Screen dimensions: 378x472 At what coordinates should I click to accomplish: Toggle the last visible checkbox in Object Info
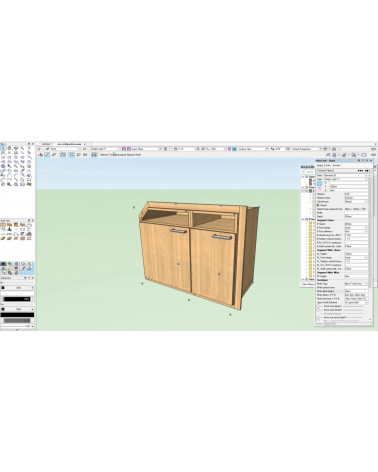pyautogui.click(x=318, y=317)
